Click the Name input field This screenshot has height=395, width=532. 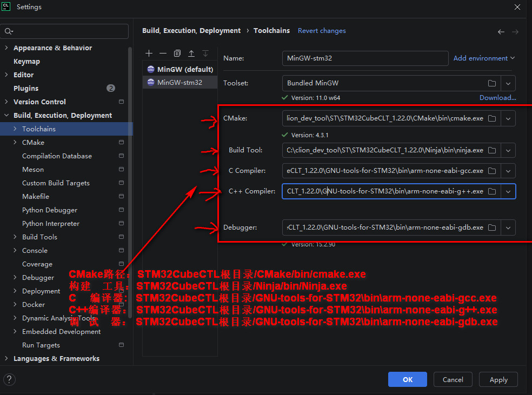[365, 58]
